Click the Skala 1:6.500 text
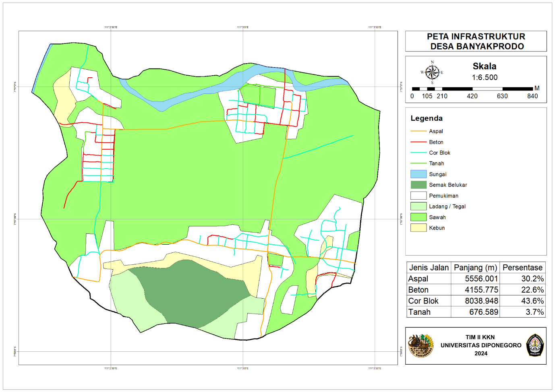Screen dimensions: 555x392 click(x=485, y=72)
